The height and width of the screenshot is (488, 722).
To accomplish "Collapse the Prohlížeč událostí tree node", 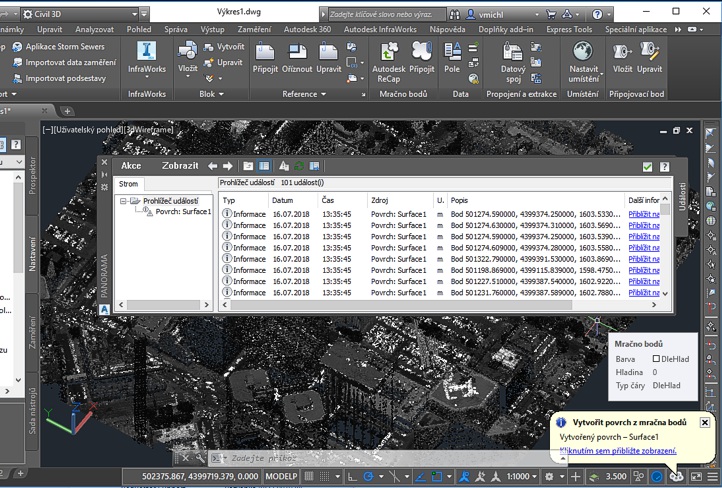I will pos(123,201).
